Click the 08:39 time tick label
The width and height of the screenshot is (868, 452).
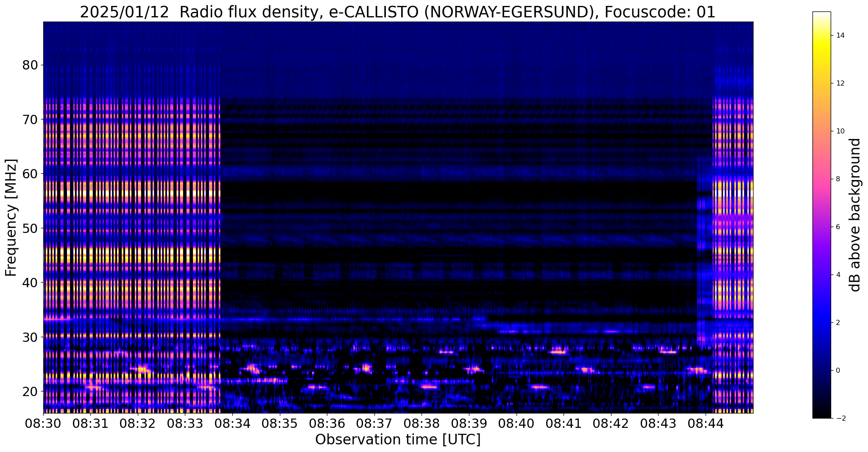pyautogui.click(x=469, y=423)
